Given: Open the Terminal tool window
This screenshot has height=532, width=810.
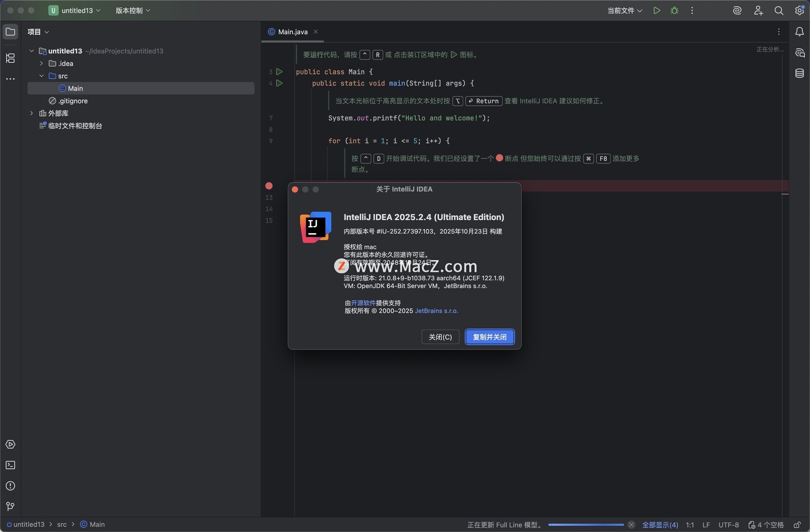Looking at the screenshot, I should point(11,465).
